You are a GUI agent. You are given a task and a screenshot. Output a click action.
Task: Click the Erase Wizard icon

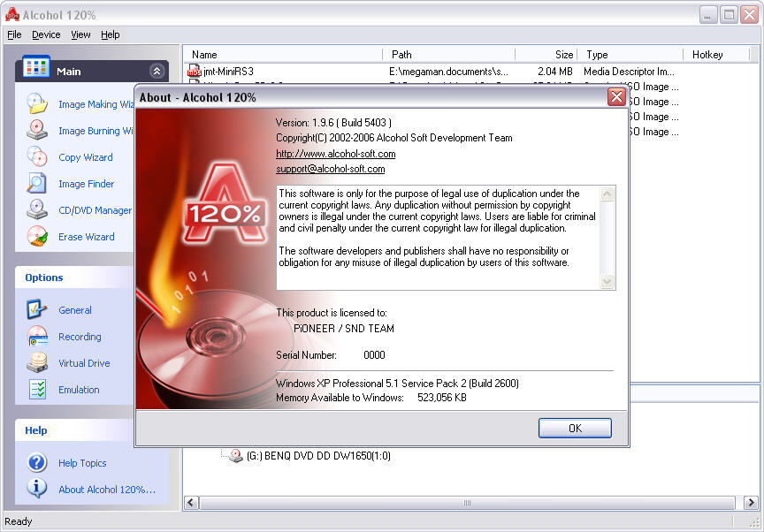[37, 237]
